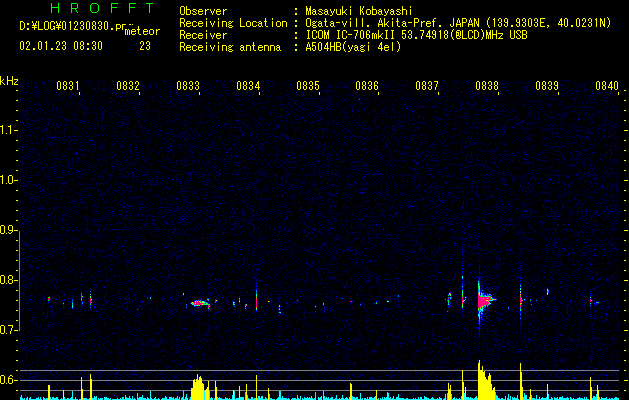
Task: Click the 'meteor' label
Action: click(x=142, y=31)
